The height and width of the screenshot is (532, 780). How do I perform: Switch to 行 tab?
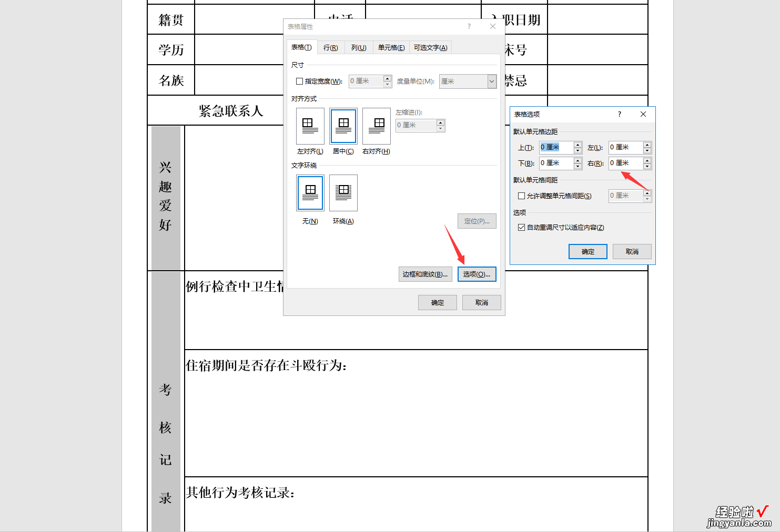(331, 48)
